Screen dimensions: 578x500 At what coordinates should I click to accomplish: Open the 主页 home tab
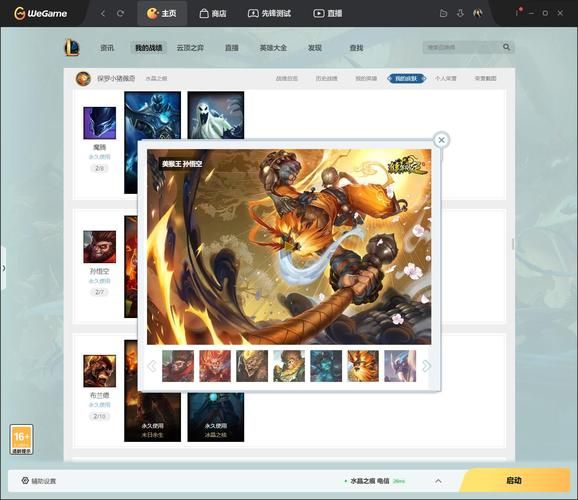(x=162, y=14)
